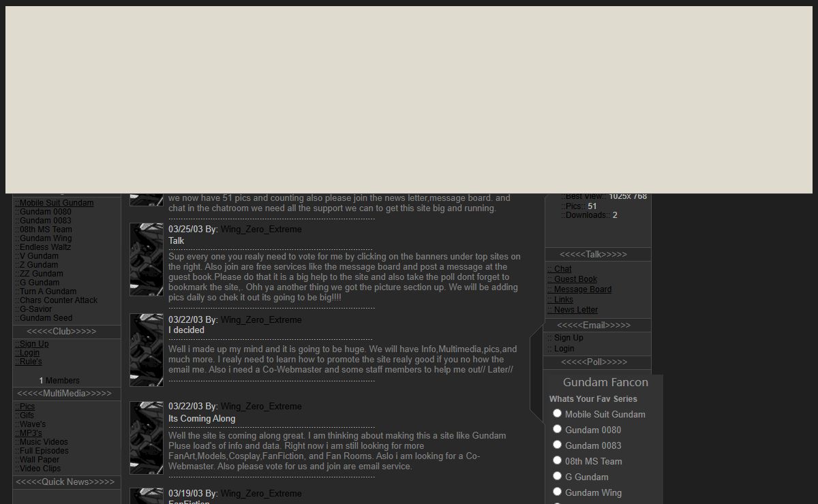Click author Wing_Zero_Extreme on Its Coming Along

pyautogui.click(x=261, y=407)
